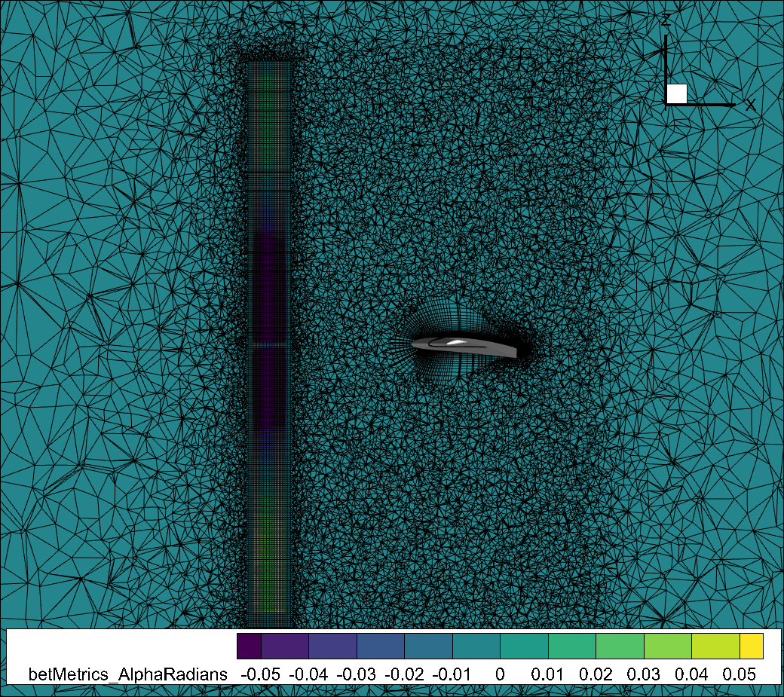Pick the legend swatch between -0.03 and -0.02

381,646
